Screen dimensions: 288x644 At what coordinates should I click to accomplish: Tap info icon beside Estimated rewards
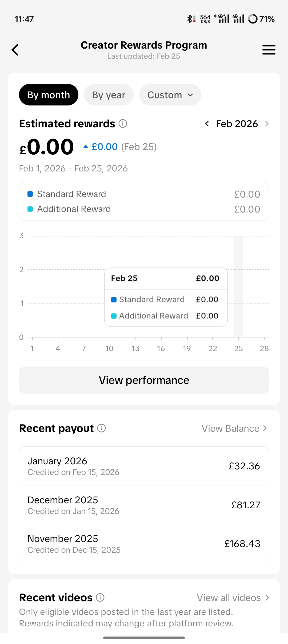[123, 124]
